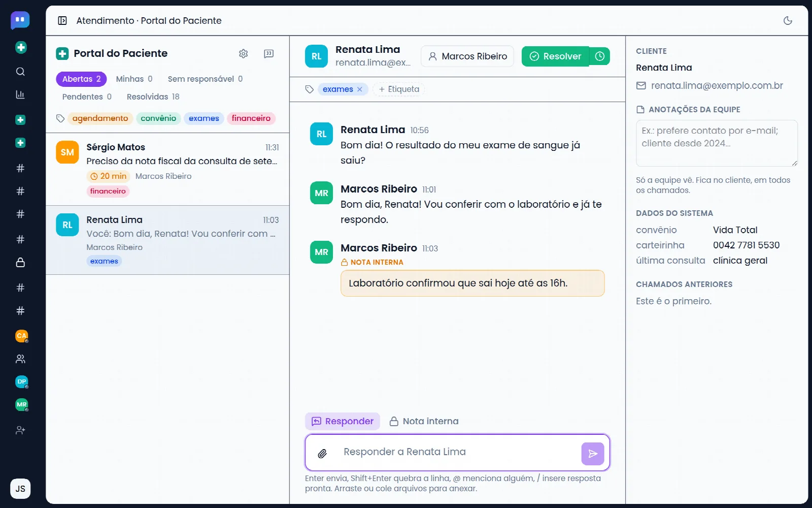Screen dimensions: 812x508
Task: Click financeiro tag on Sérgio Matos ticket
Action: point(108,192)
